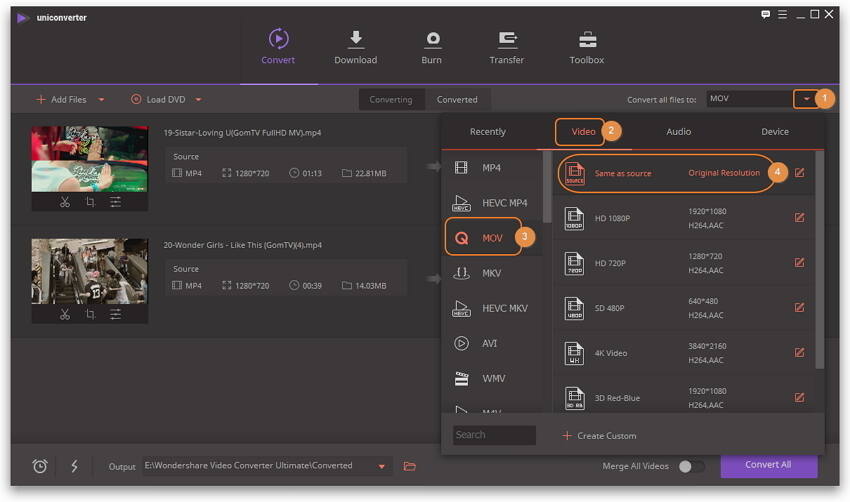The height and width of the screenshot is (502, 850).
Task: Open the Burn section
Action: (x=431, y=47)
